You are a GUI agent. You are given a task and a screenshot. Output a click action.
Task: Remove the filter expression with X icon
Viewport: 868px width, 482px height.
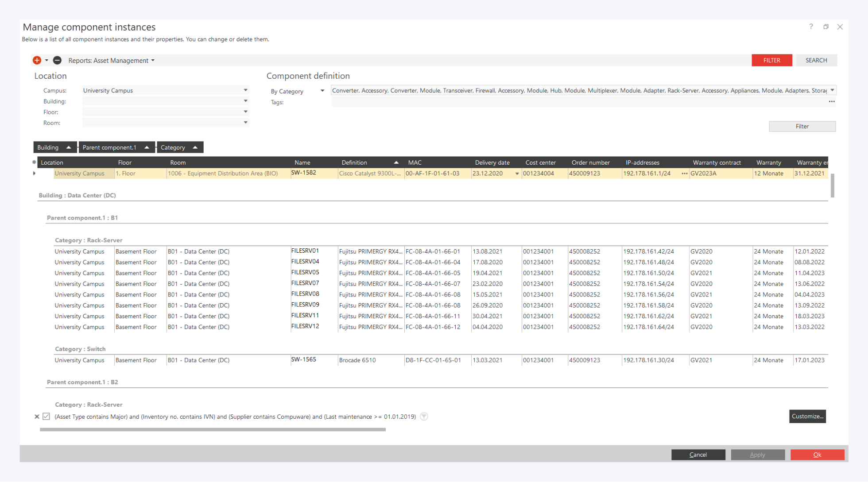pos(37,416)
